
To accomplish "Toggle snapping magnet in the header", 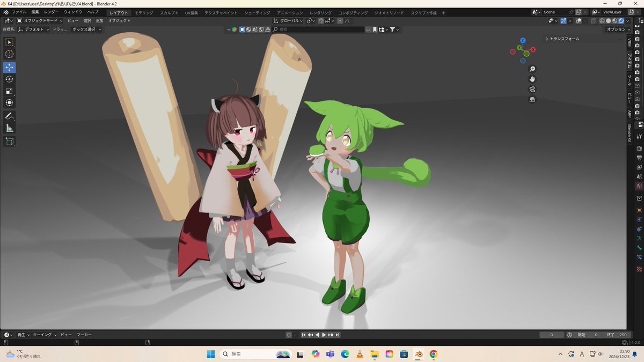I will 321,21.
